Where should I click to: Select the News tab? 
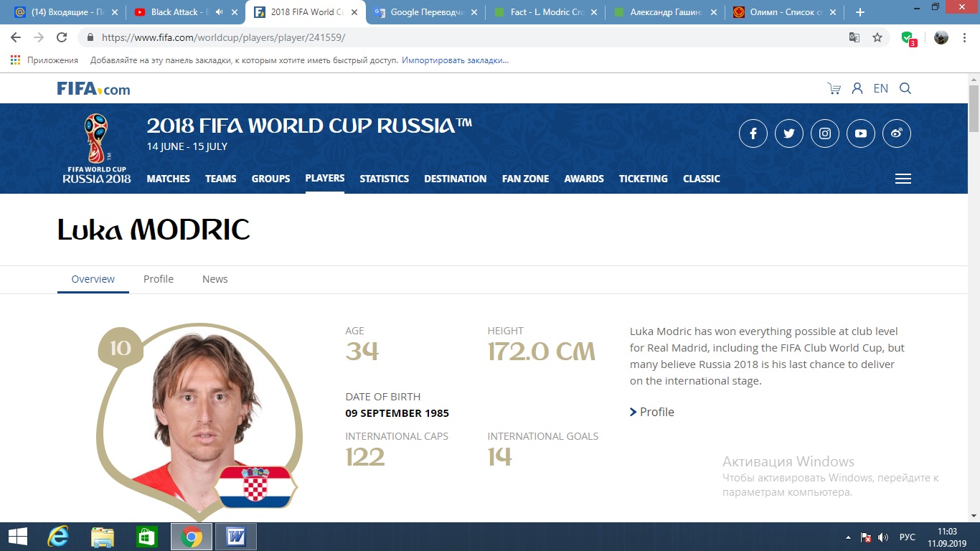pos(215,279)
